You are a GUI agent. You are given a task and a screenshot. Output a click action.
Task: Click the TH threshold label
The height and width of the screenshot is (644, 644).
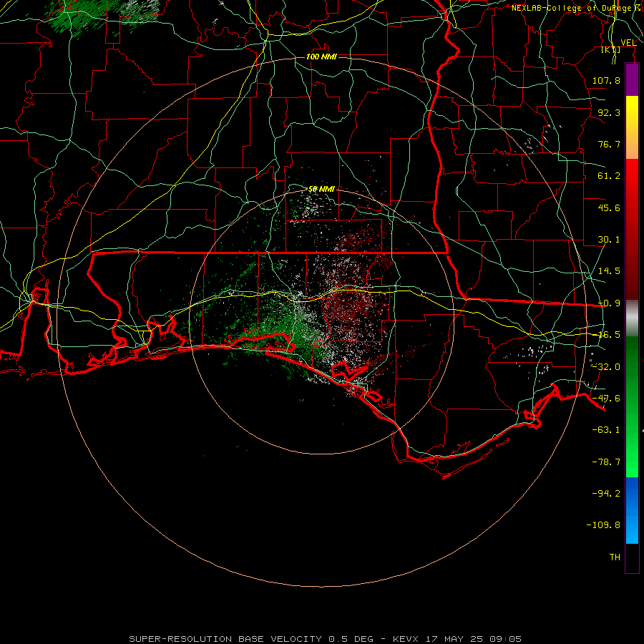click(x=615, y=557)
